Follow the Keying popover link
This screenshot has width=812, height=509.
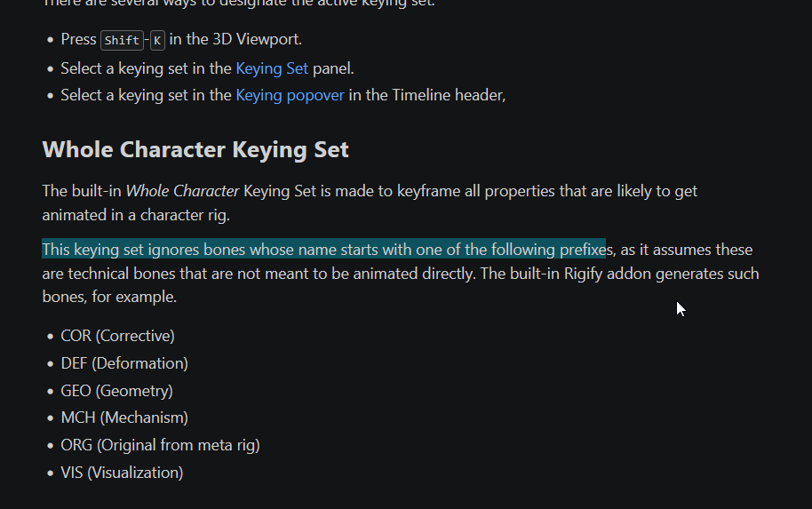click(x=290, y=95)
